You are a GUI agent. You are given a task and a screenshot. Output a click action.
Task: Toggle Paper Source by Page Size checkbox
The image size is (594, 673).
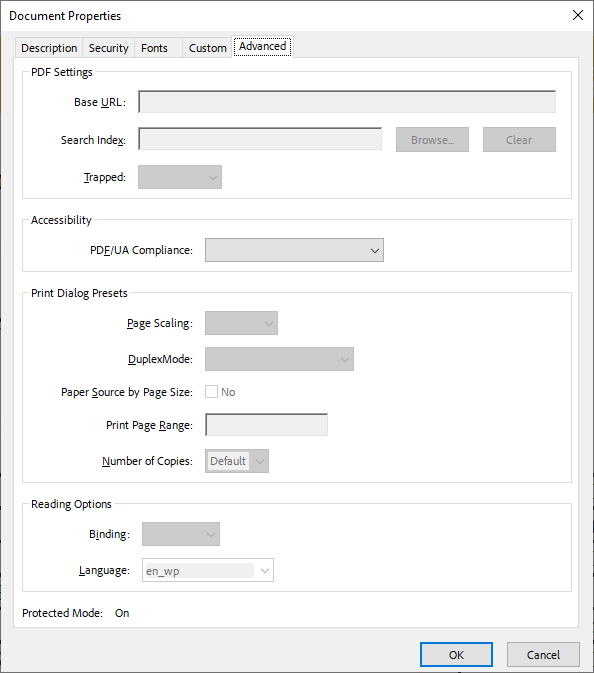tap(212, 391)
